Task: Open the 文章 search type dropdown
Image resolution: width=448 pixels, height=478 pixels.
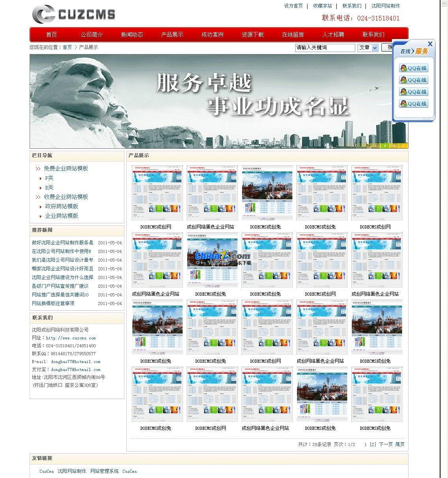Action: tap(368, 48)
